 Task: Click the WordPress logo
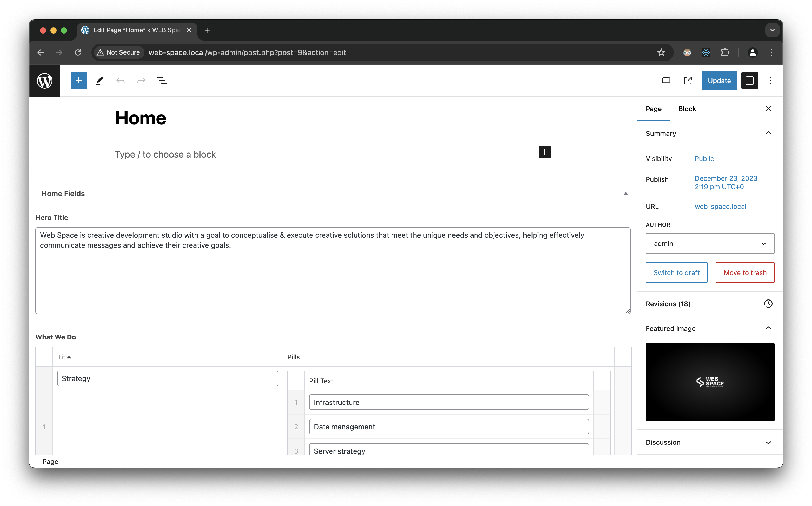(x=44, y=80)
